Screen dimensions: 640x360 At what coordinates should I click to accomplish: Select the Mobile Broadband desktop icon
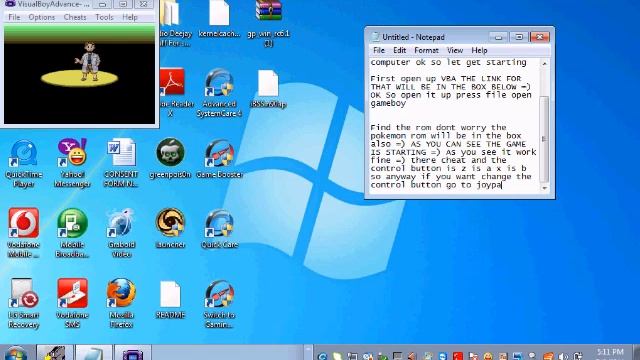[x=72, y=233]
